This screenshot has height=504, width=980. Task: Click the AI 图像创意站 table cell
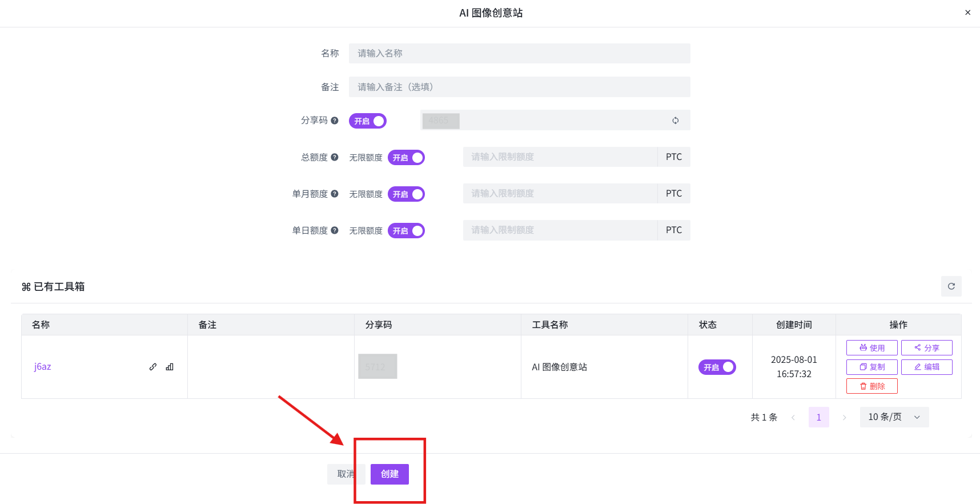point(604,367)
